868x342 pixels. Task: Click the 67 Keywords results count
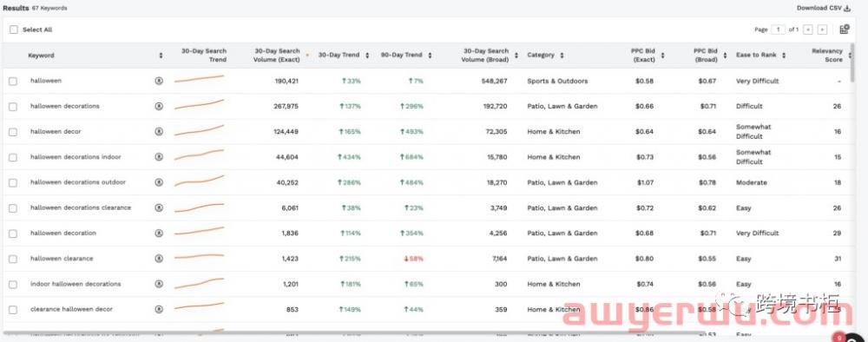[49, 9]
